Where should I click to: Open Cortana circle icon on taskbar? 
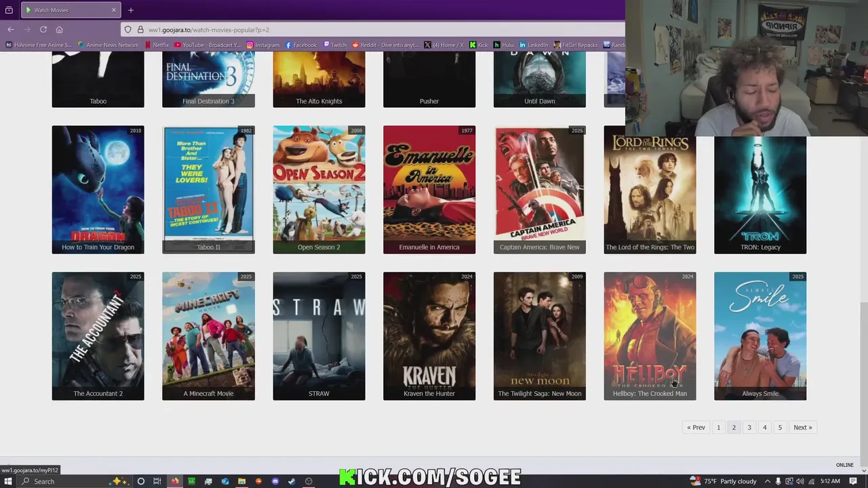tap(141, 481)
